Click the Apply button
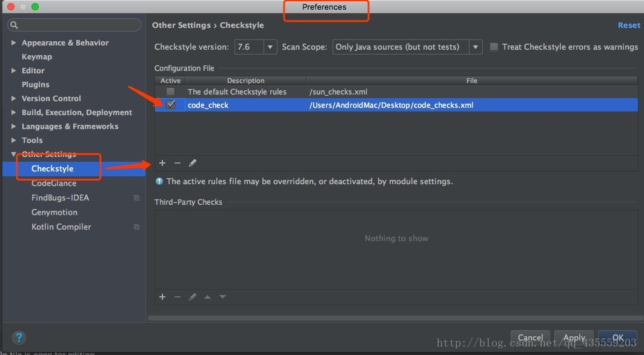The width and height of the screenshot is (644, 355). pos(574,338)
